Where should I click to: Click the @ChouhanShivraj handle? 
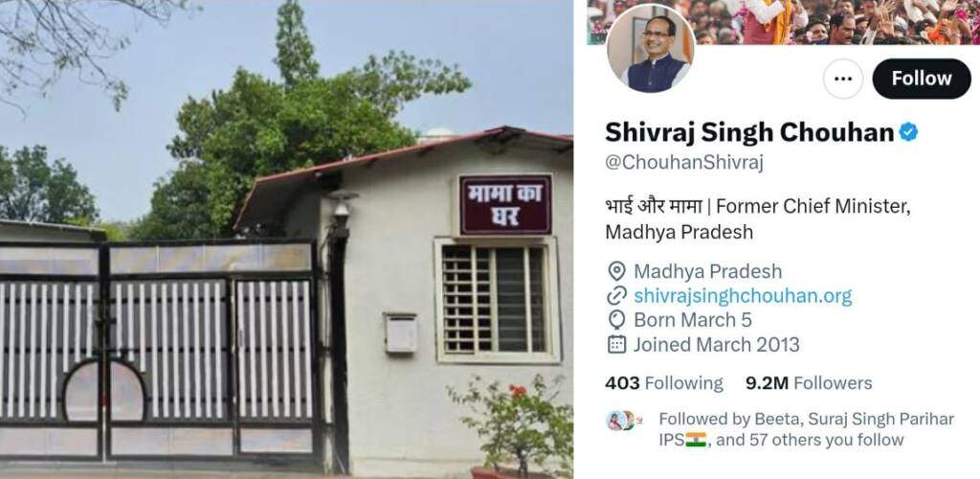tap(684, 163)
